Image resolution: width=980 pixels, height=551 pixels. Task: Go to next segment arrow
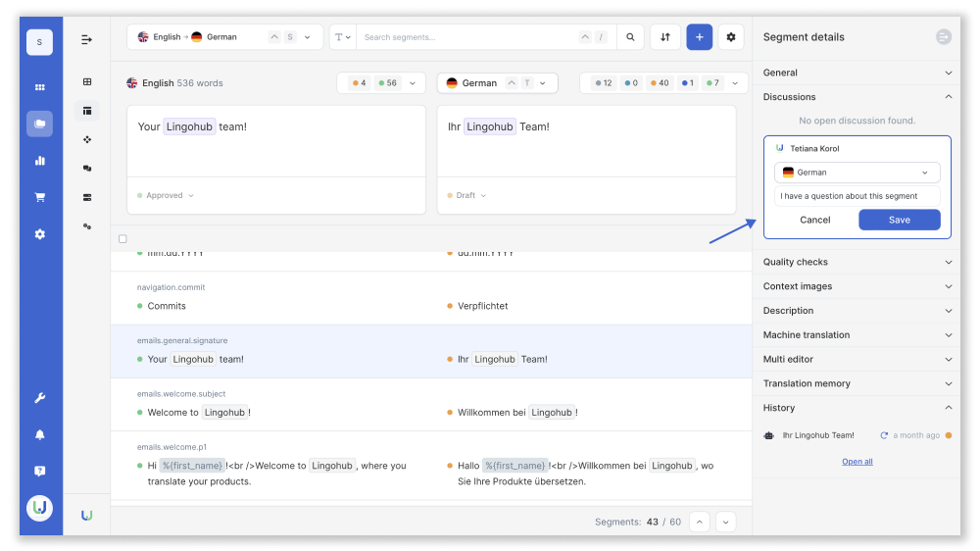pos(725,522)
